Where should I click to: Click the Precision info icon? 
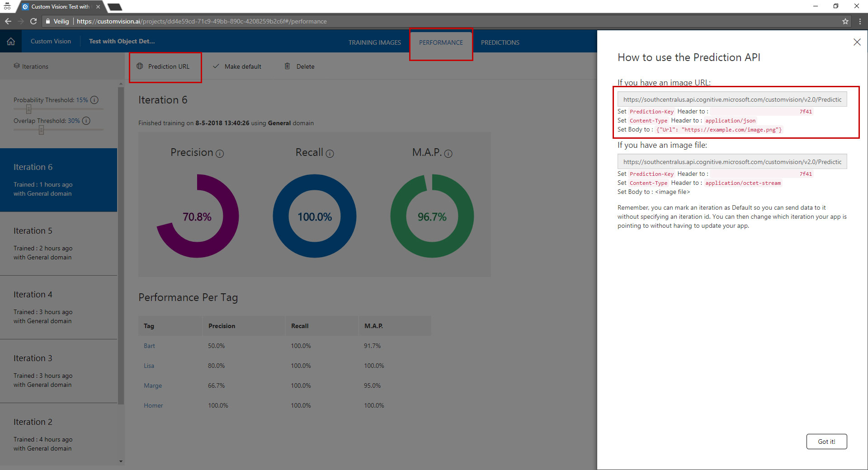coord(220,154)
